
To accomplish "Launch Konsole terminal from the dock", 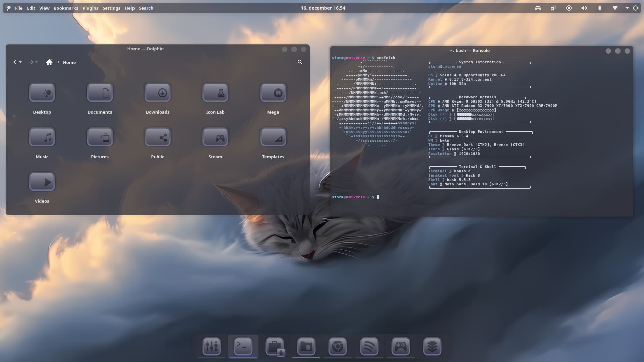I will click(x=243, y=346).
